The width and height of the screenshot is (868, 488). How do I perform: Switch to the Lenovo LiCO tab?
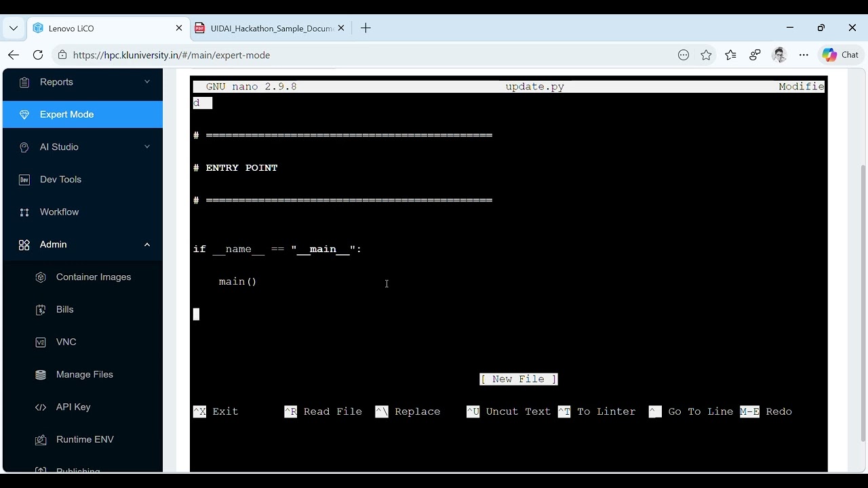point(107,28)
